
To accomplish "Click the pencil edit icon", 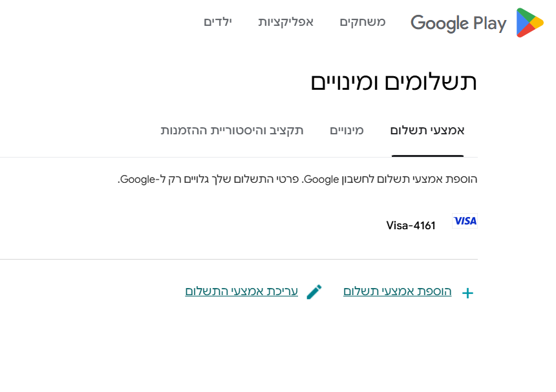I will (x=314, y=292).
